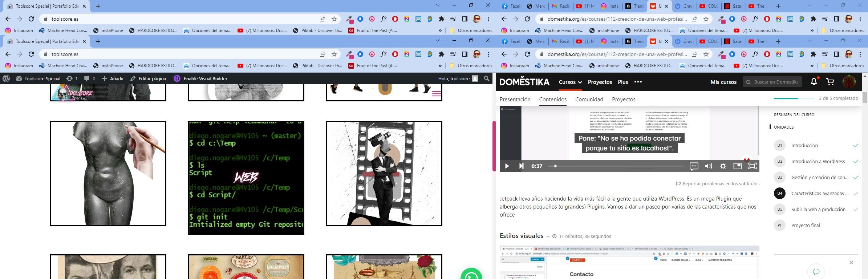Close the chat widget with X

(x=851, y=262)
